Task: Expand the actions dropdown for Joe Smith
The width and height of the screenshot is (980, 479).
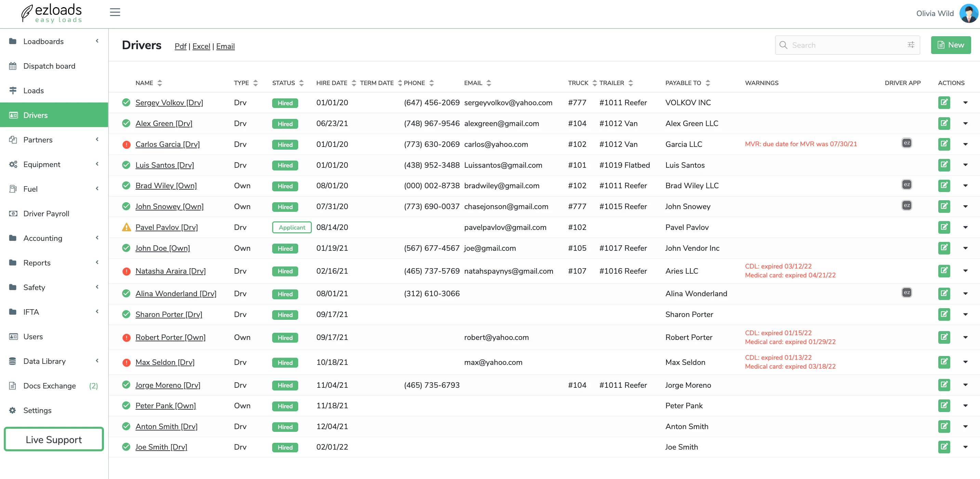Action: (966, 447)
